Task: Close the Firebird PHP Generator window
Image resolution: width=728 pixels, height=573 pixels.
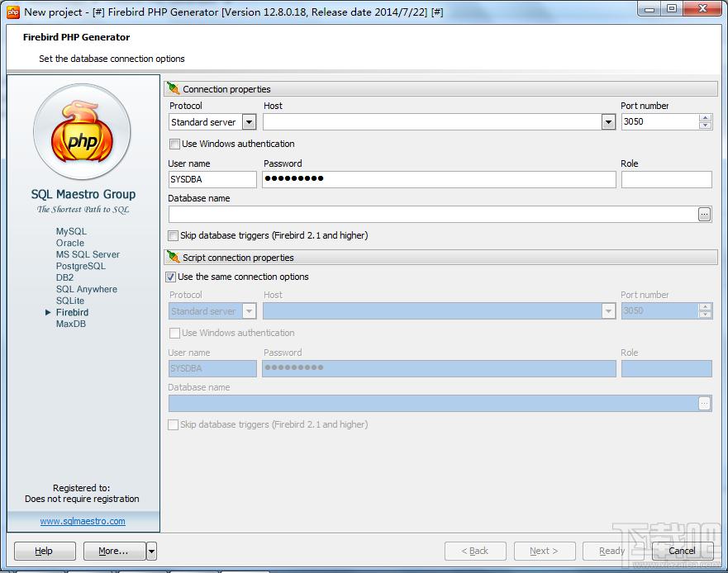Action: pos(703,9)
